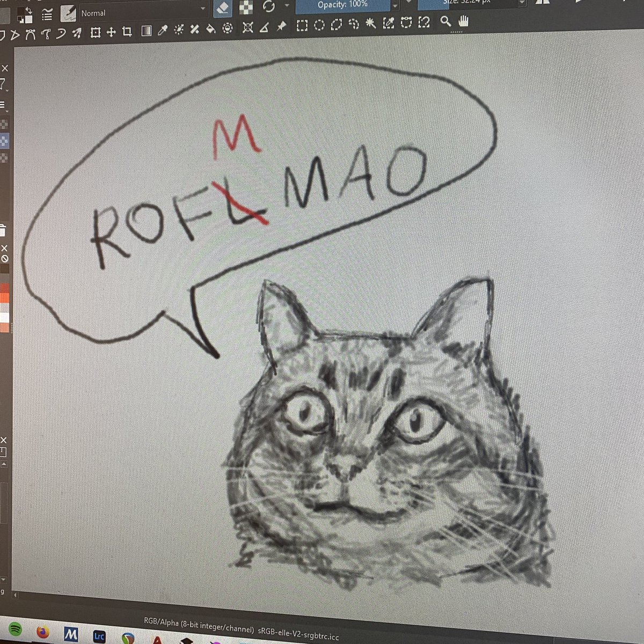Open the small arrow beside reload preset
Viewport: 644px width, 644px height.
tap(286, 5)
